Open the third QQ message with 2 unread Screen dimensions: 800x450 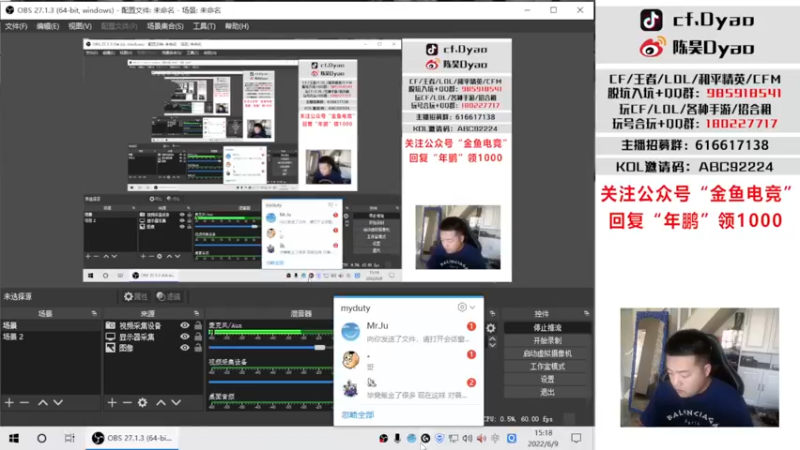pos(408,388)
